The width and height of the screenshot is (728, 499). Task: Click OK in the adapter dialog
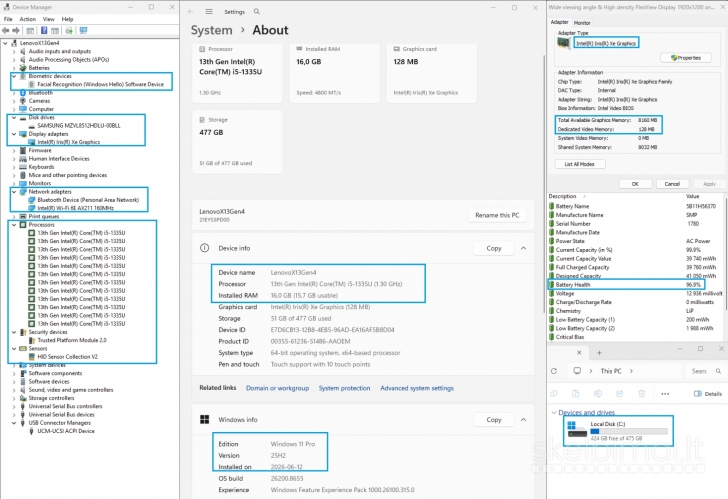(x=635, y=184)
